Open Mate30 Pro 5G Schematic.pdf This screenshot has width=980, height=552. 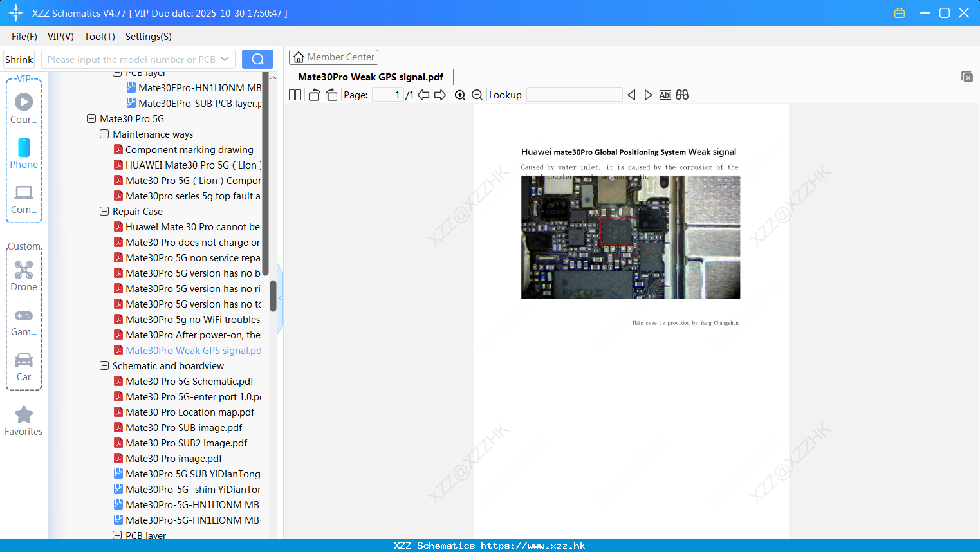(183, 381)
